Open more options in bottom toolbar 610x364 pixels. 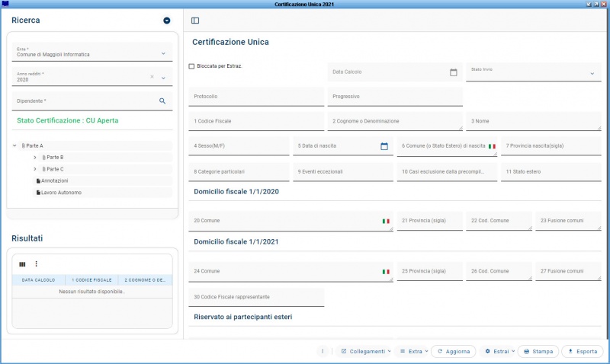point(323,351)
